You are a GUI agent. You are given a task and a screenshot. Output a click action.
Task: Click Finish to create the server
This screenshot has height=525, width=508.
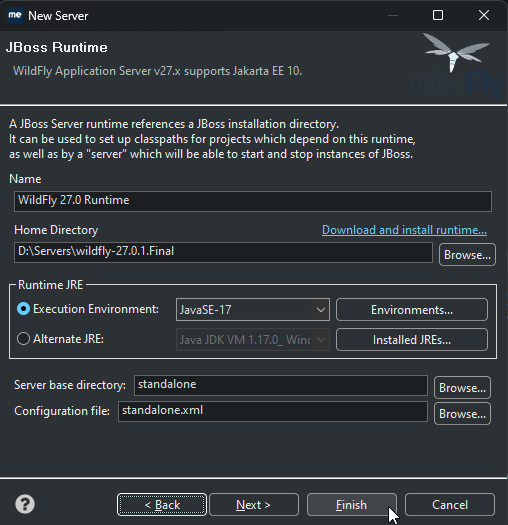(352, 505)
